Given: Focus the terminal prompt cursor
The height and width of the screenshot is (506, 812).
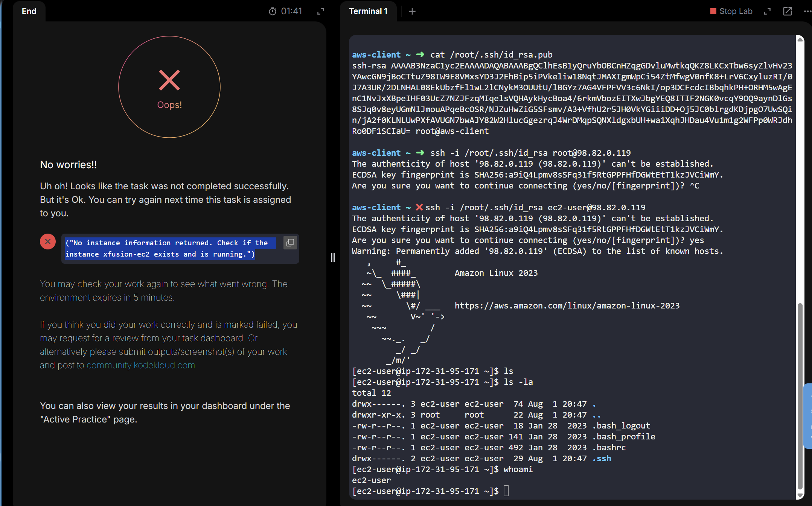Looking at the screenshot, I should pyautogui.click(x=506, y=491).
